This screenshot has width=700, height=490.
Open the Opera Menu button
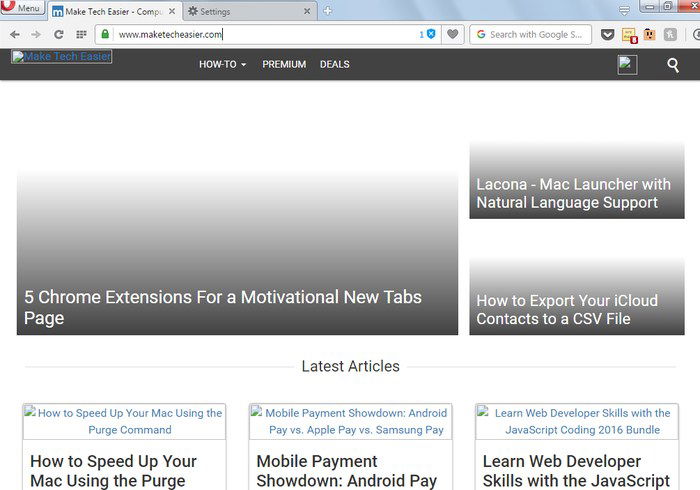click(22, 8)
